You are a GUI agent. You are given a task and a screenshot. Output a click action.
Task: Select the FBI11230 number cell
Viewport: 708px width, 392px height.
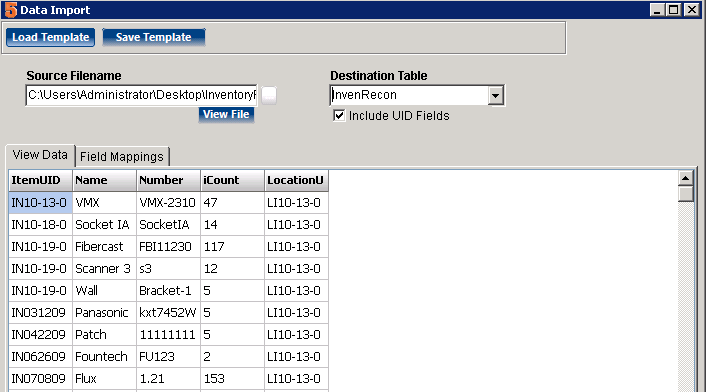(168, 247)
